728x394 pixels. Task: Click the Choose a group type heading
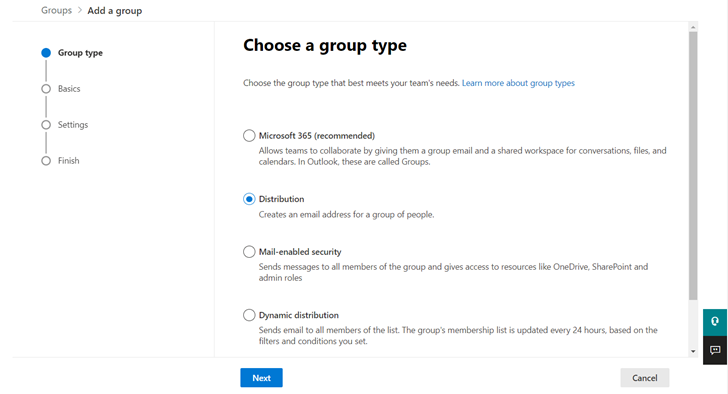pos(325,45)
